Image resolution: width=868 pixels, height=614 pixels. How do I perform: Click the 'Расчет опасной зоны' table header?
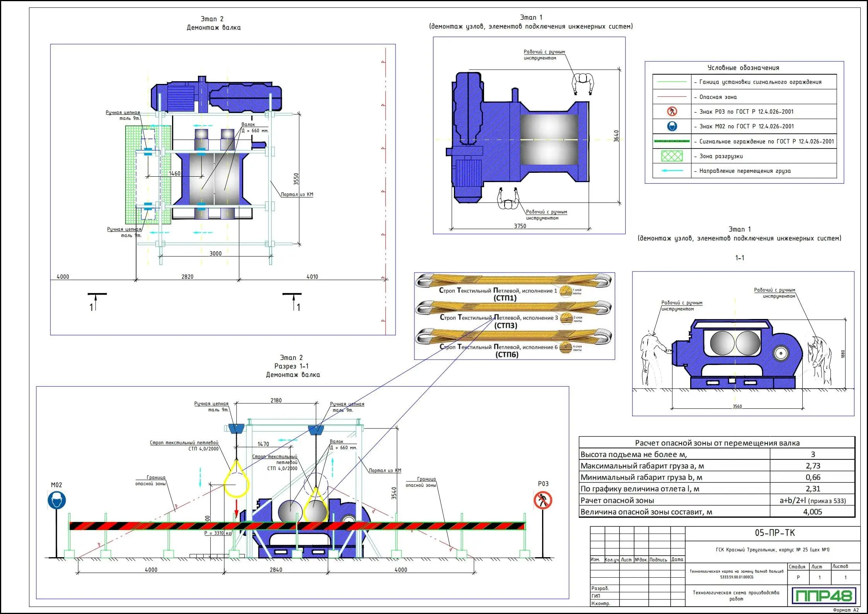pos(717,443)
